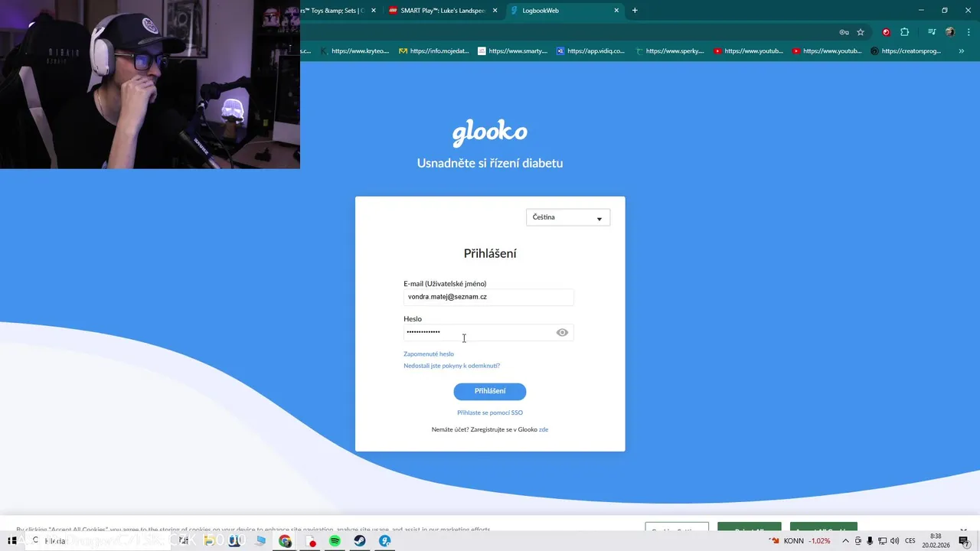Screen dimensions: 980x551
Task: Click the microphone icon in system tray
Action: pos(870,541)
